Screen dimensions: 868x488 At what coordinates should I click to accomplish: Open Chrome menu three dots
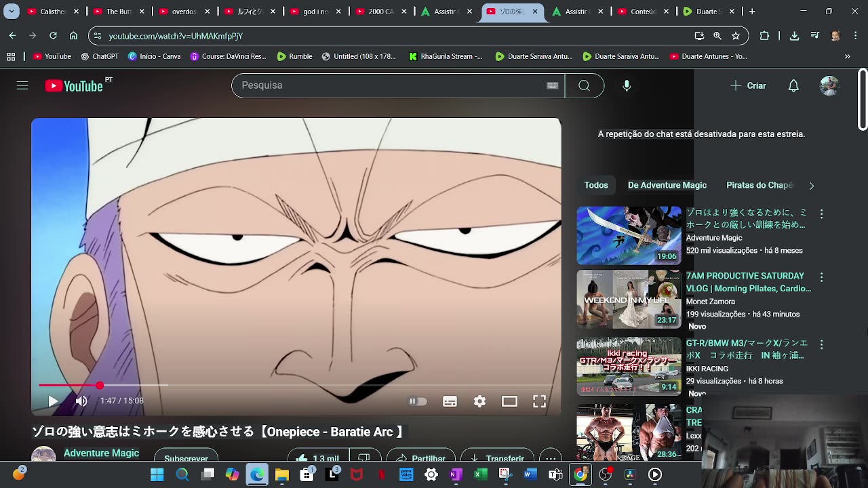click(855, 36)
